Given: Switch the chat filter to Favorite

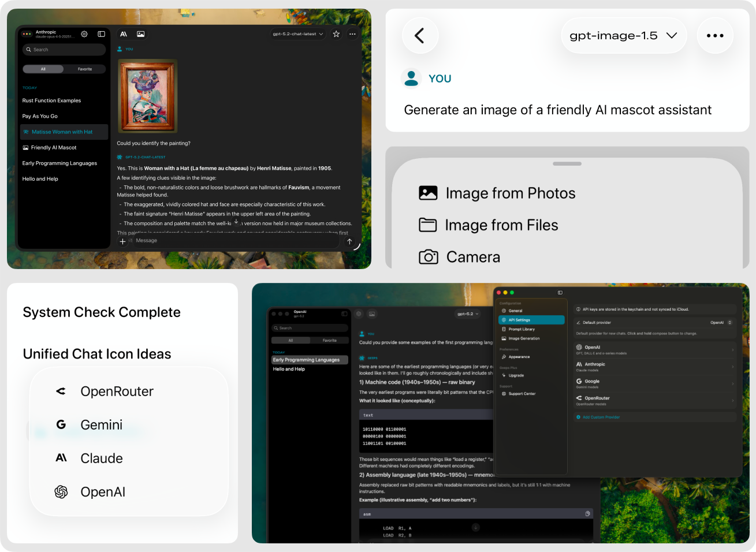Looking at the screenshot, I should 85,69.
